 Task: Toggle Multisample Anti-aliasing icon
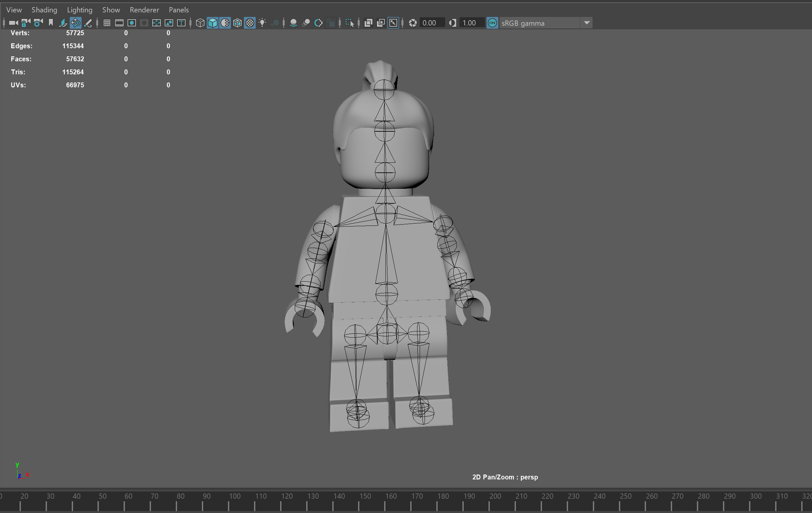[x=318, y=23]
